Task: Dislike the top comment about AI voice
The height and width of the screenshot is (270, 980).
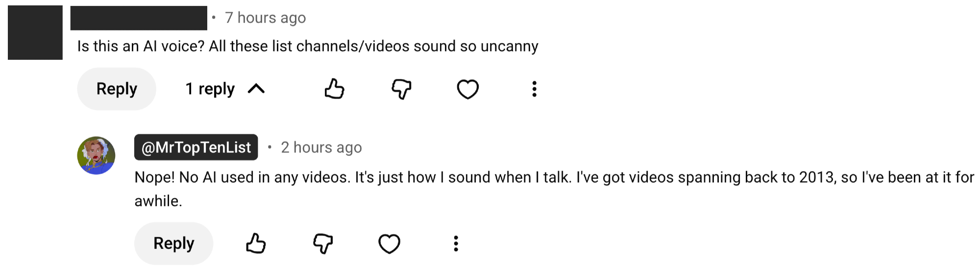Action: tap(401, 89)
